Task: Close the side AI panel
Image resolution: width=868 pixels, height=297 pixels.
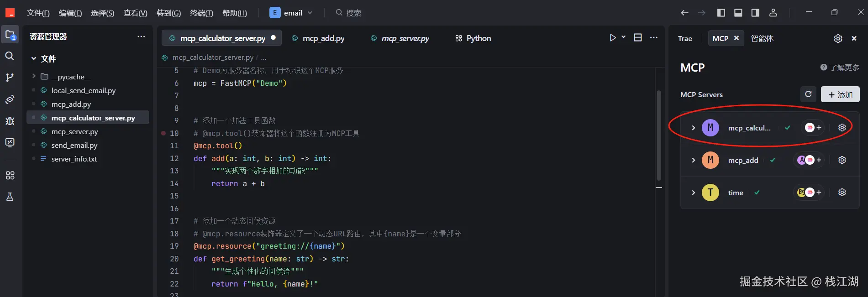Action: click(x=854, y=38)
